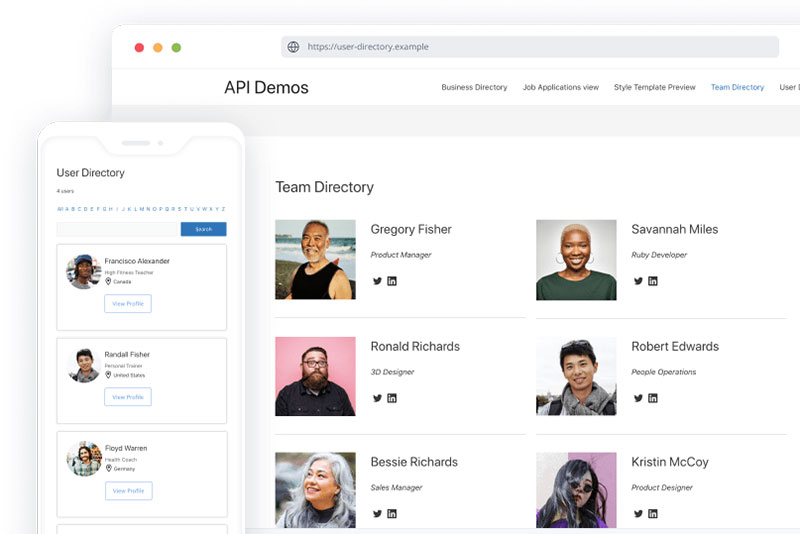Click the User Directory search input field
800x534 pixels.
coord(117,229)
